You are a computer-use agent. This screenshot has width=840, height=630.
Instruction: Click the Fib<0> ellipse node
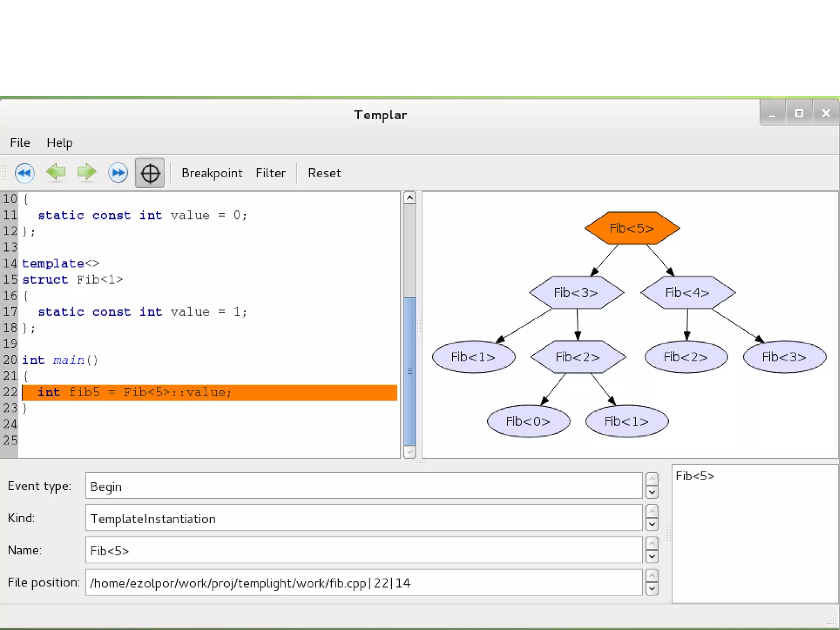tap(528, 421)
